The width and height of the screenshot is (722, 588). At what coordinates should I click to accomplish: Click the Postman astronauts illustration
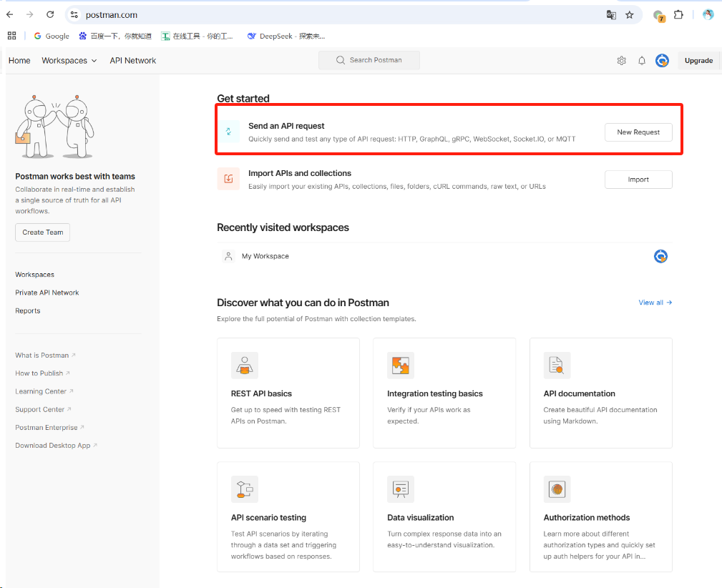[x=55, y=127]
